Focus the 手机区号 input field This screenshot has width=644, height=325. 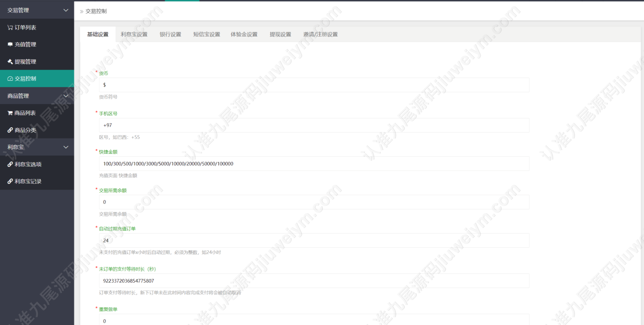[x=314, y=125]
